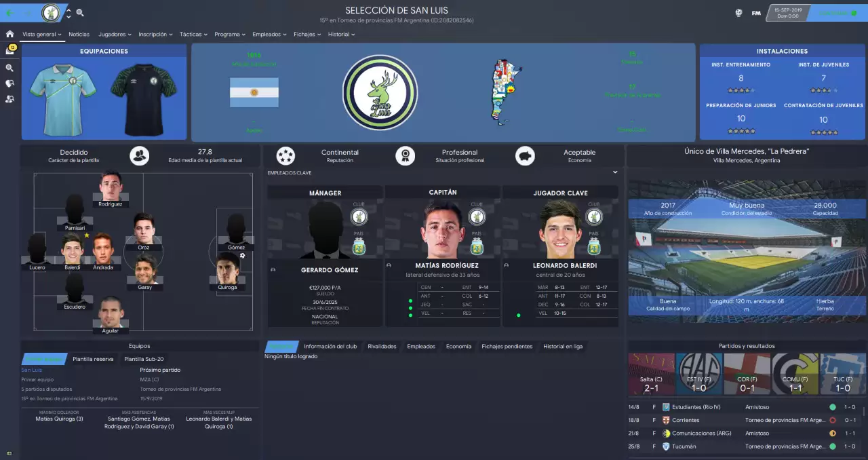Click Leonardo Balerdi's key player photo

(560, 229)
